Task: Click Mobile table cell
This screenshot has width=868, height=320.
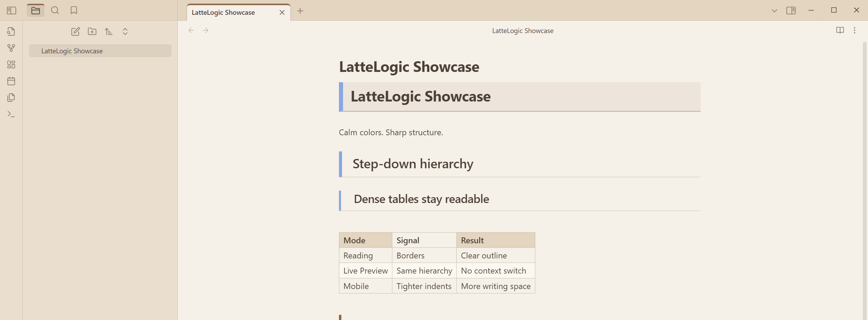Action: point(365,286)
